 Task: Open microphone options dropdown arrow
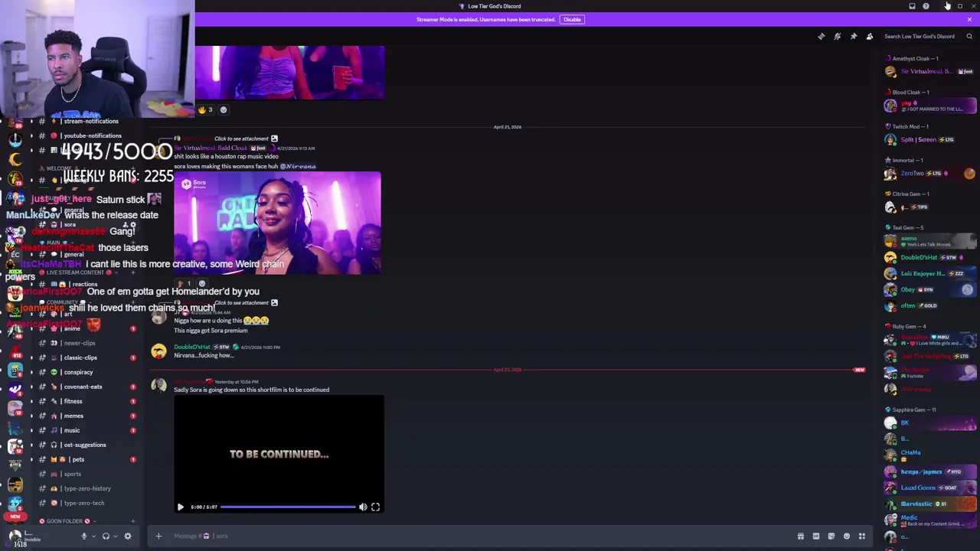pyautogui.click(x=93, y=536)
